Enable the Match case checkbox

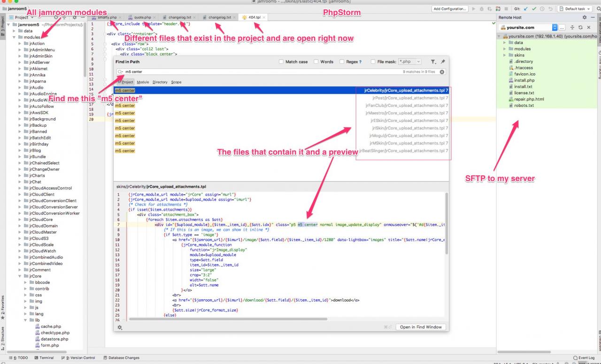[x=281, y=61]
